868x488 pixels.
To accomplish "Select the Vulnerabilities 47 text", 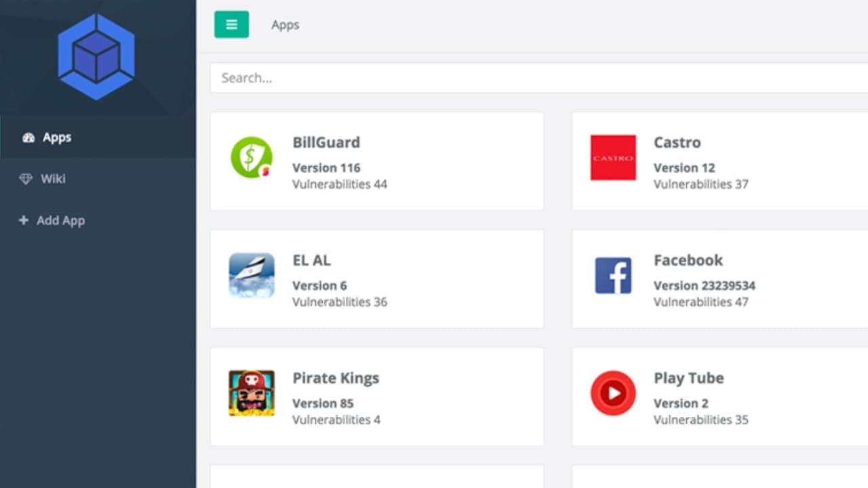I will click(x=701, y=302).
